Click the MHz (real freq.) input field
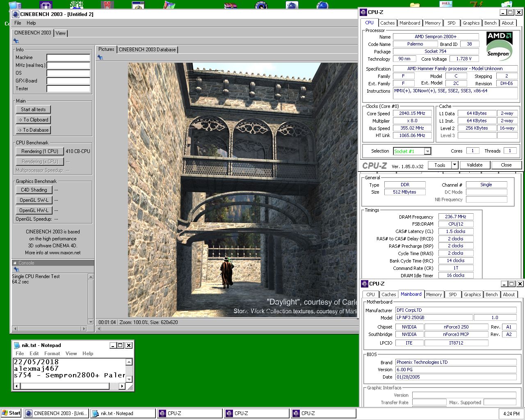Image resolution: width=525 pixels, height=420 pixels. [68, 65]
